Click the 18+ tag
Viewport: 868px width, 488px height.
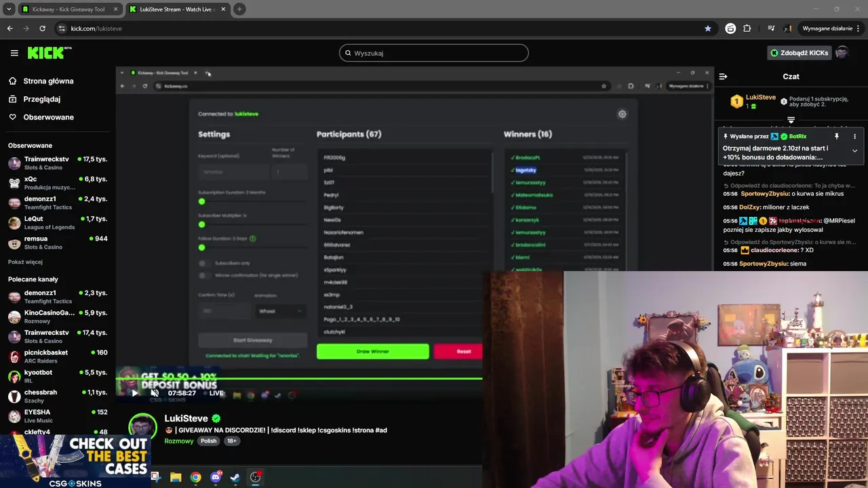tap(231, 441)
